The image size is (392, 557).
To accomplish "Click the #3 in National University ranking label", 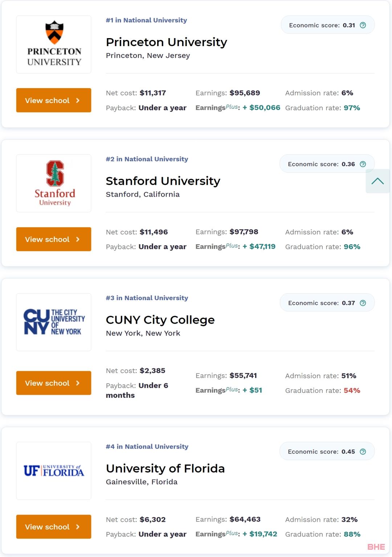I will click(147, 298).
